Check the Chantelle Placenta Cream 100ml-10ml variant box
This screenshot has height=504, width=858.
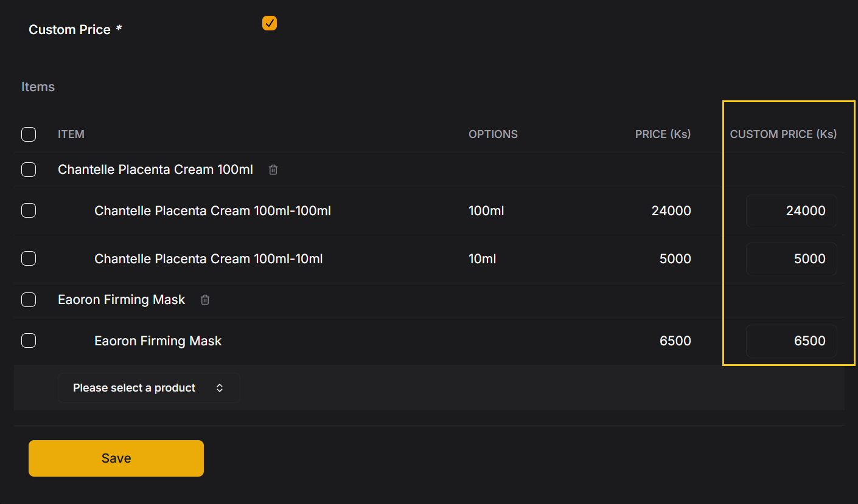[29, 258]
